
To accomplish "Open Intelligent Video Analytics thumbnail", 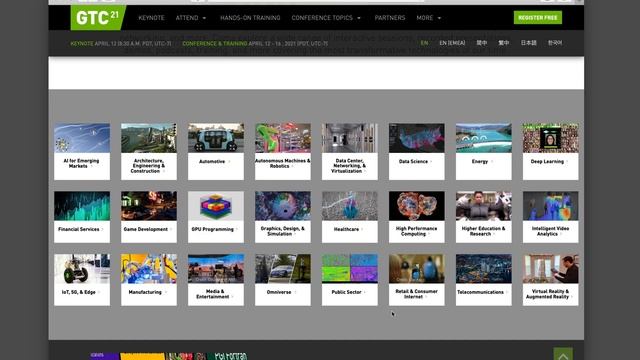I will (551, 206).
